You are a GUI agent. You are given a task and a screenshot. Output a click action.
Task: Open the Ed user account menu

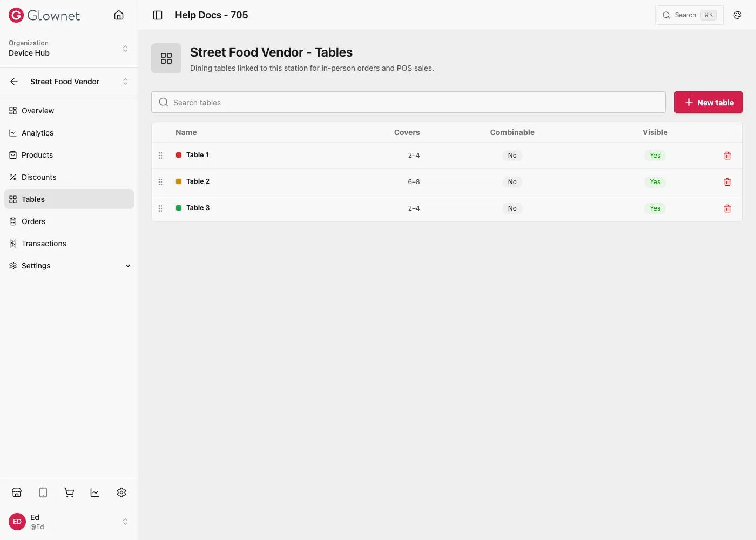point(69,522)
